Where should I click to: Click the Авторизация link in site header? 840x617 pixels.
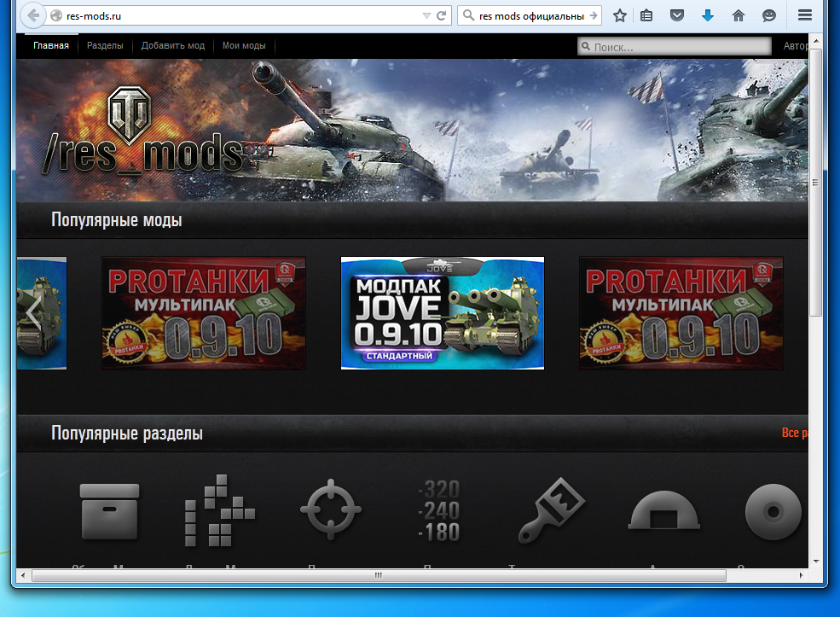pos(795,46)
